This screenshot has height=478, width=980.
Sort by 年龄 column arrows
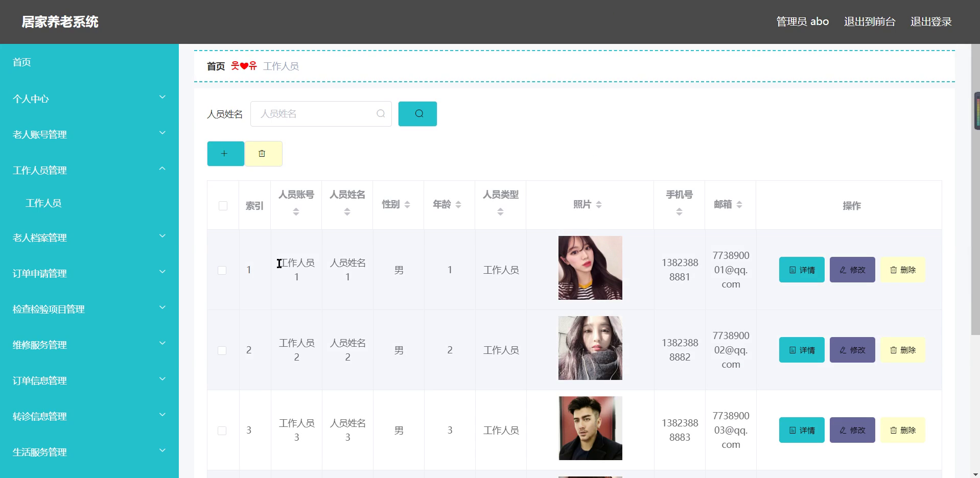pos(458,204)
